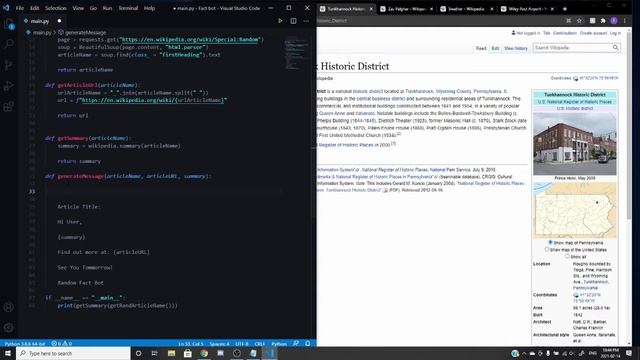The width and height of the screenshot is (640, 360).
Task: Open More Actions ellipsis in editor toolbar
Action: (306, 21)
